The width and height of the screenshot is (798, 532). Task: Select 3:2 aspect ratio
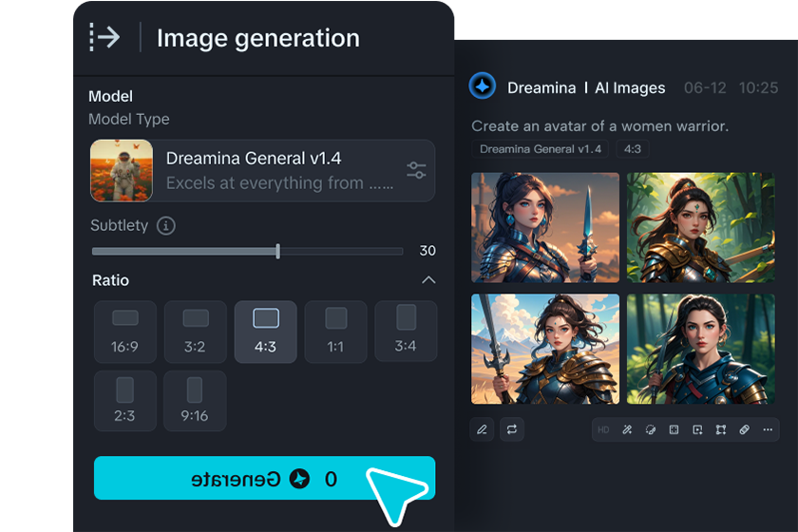(x=196, y=332)
